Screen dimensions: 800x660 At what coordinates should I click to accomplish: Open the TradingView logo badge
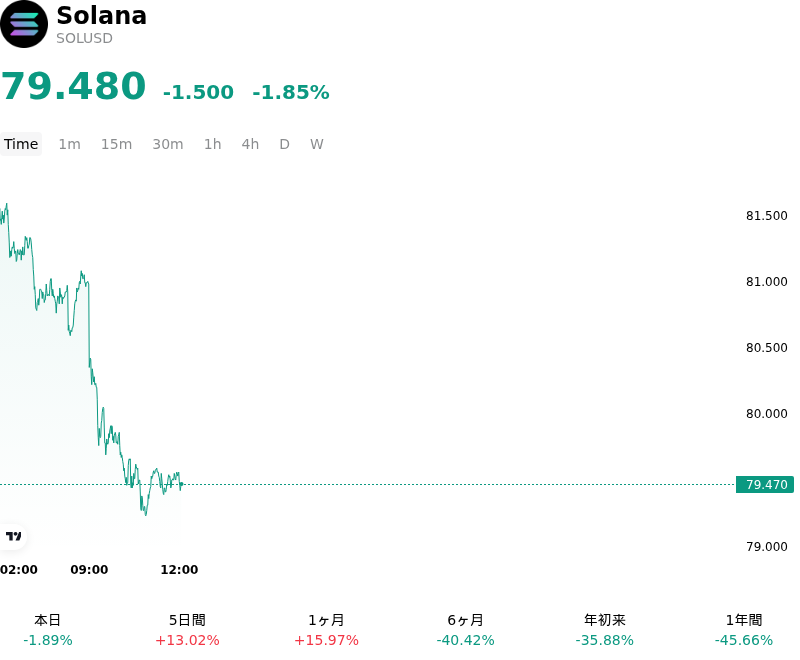[13, 536]
